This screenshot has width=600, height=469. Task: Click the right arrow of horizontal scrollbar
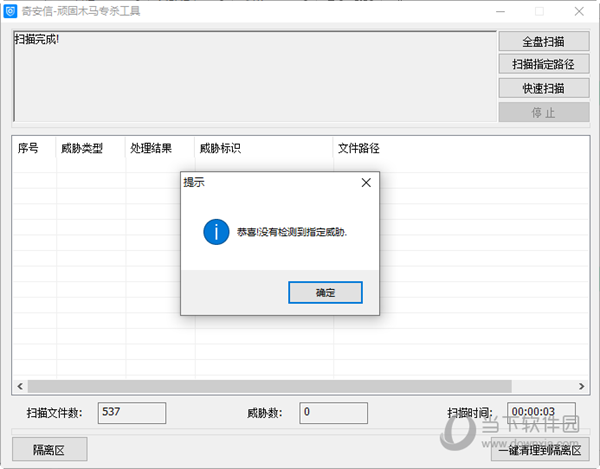(582, 386)
